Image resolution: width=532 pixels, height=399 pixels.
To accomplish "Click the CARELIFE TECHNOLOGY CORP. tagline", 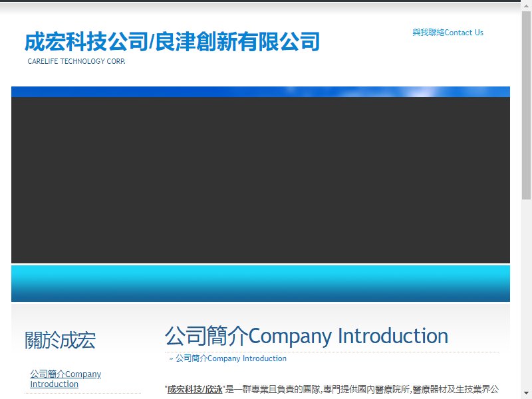I will pyautogui.click(x=76, y=61).
